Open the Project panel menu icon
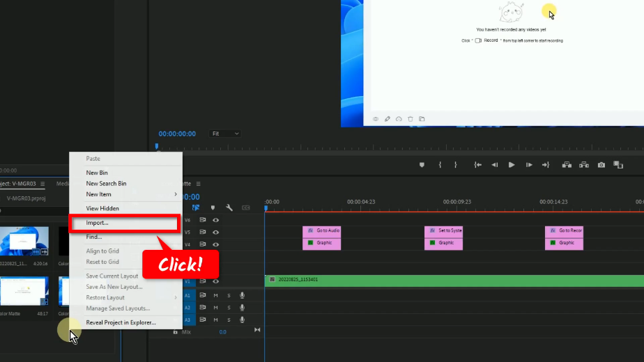This screenshot has width=644, height=362. pos(43,184)
